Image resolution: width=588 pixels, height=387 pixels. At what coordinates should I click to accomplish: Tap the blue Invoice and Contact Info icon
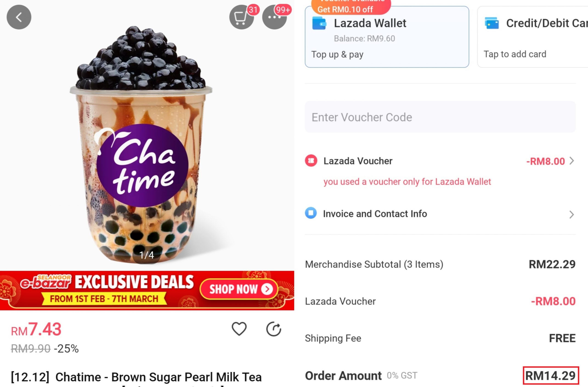pyautogui.click(x=311, y=213)
